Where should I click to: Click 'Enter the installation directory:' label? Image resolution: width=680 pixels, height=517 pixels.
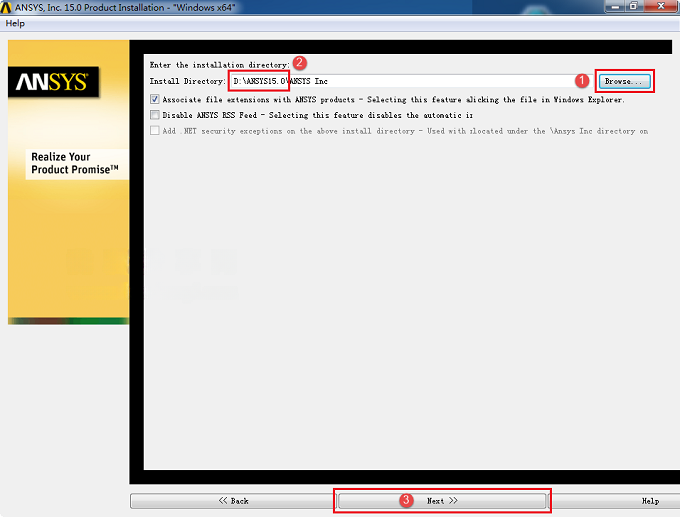(x=219, y=65)
